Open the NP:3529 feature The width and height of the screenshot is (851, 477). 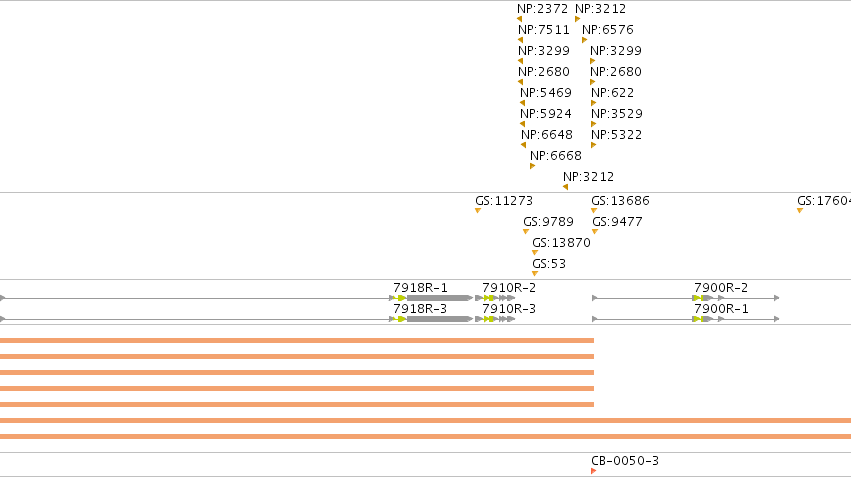coord(594,124)
